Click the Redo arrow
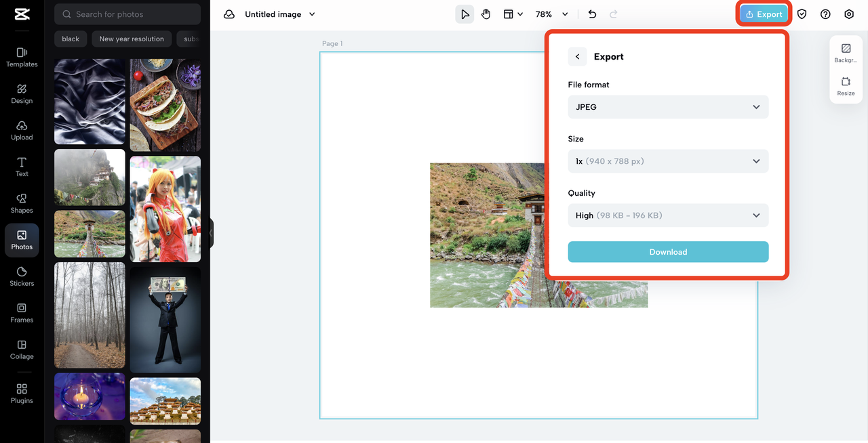Screen dimensions: 868x443 [614, 14]
